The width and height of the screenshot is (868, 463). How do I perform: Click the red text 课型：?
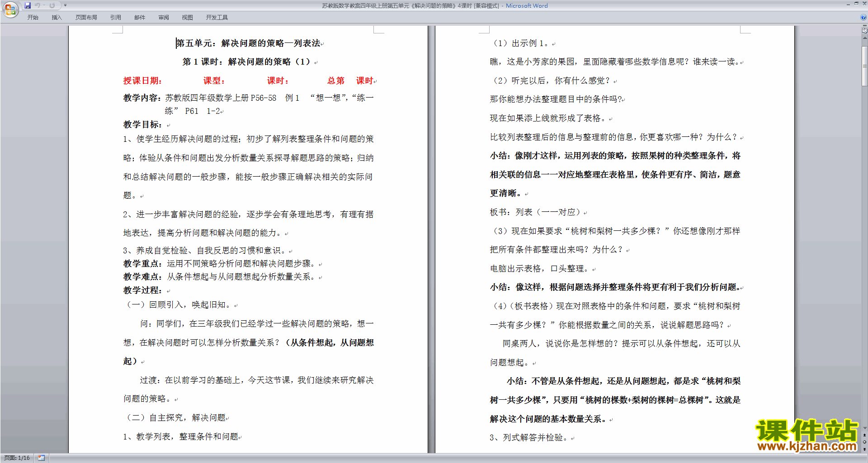[x=214, y=81]
